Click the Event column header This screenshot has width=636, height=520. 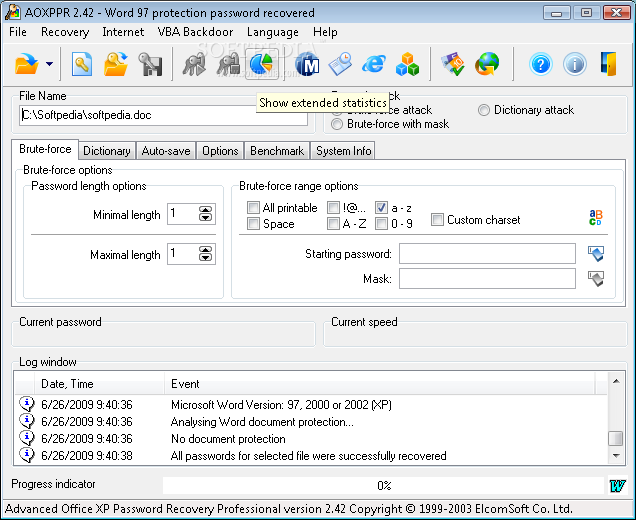(x=380, y=384)
